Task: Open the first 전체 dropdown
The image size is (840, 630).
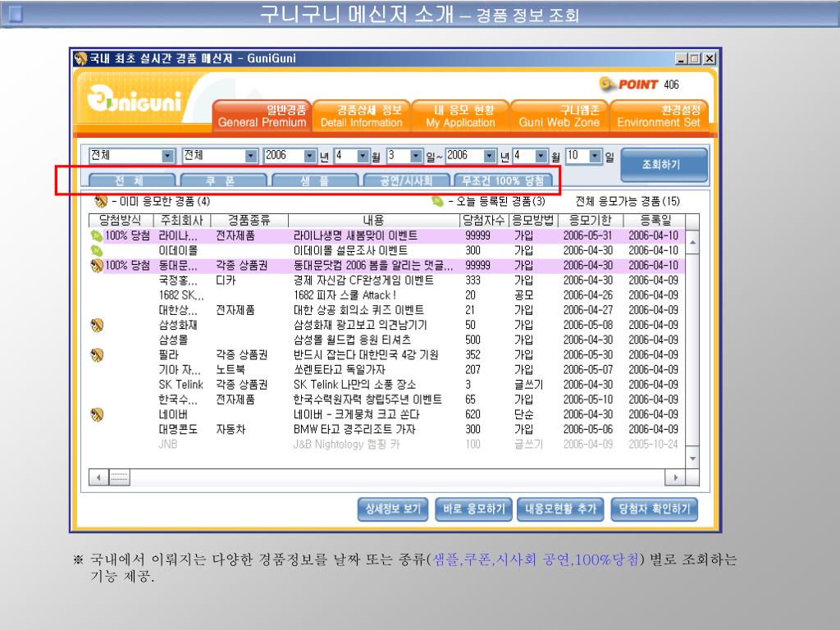Action: 167,156
